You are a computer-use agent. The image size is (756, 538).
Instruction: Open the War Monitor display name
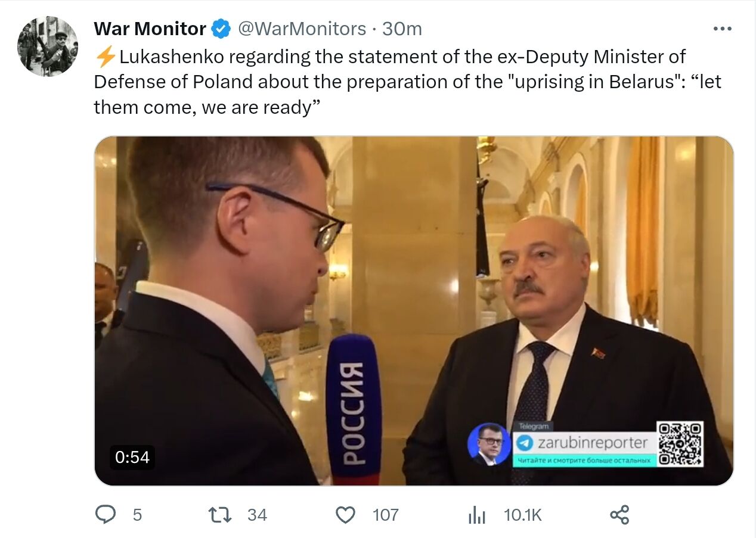(150, 28)
